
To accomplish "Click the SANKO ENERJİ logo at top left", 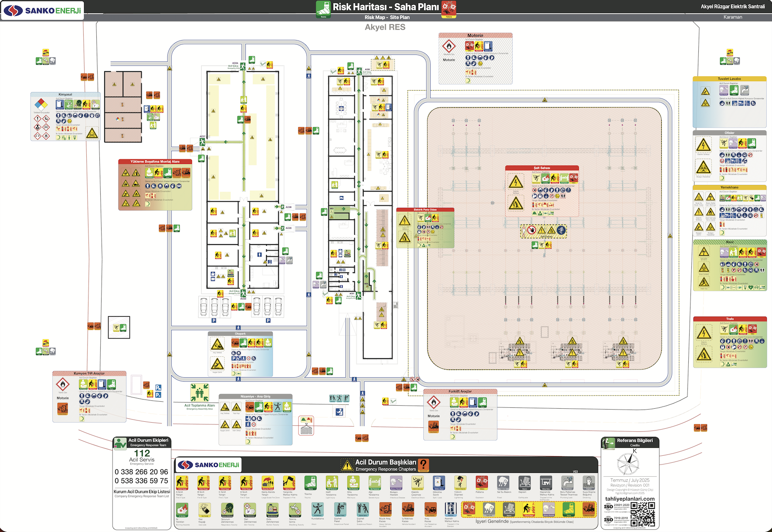I will click(42, 10).
